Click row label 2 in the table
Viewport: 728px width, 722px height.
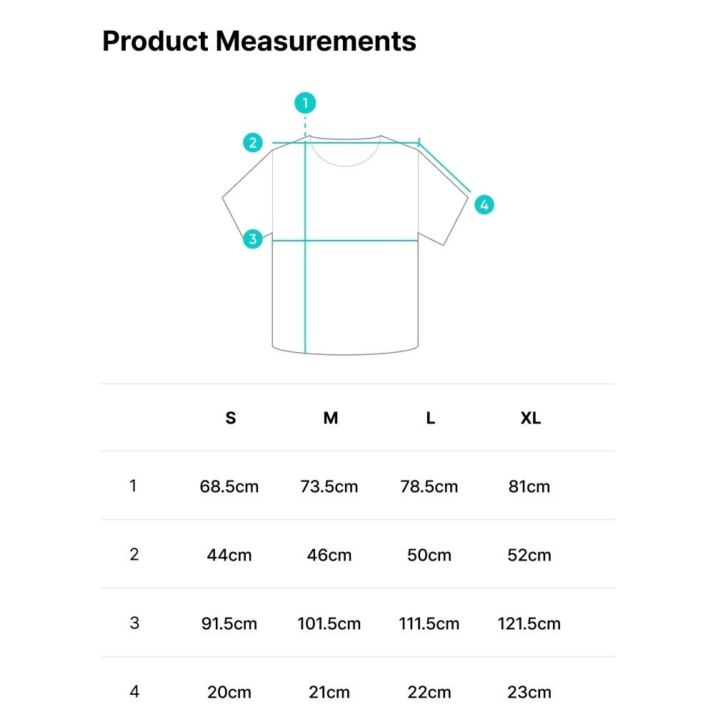tap(134, 554)
